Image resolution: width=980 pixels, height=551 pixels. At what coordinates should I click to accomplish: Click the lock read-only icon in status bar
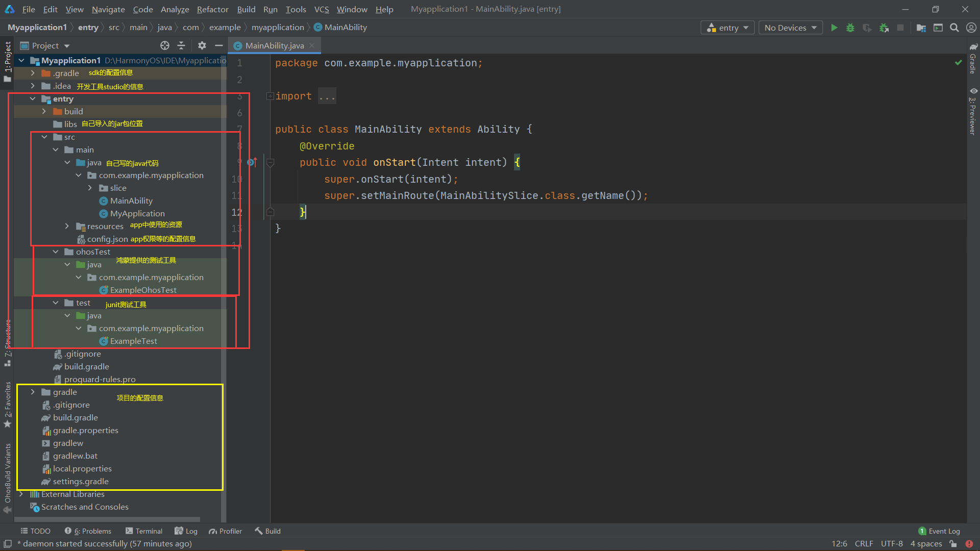point(952,544)
